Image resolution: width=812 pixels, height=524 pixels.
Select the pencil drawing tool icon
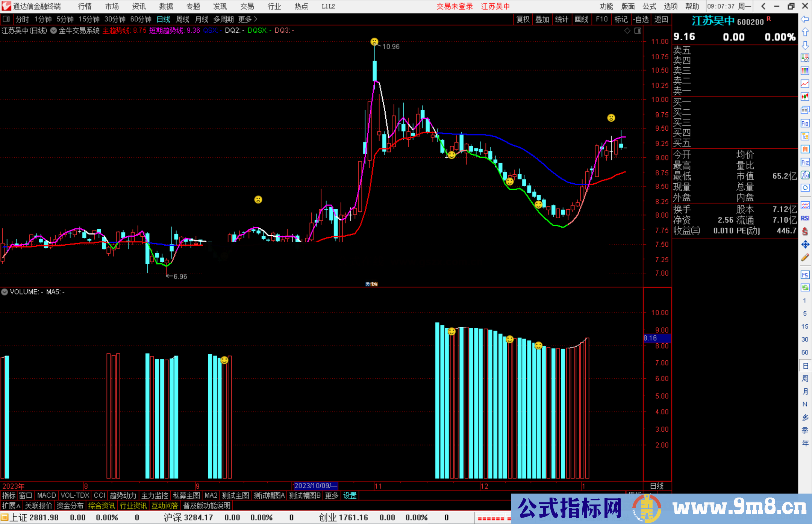click(x=805, y=256)
